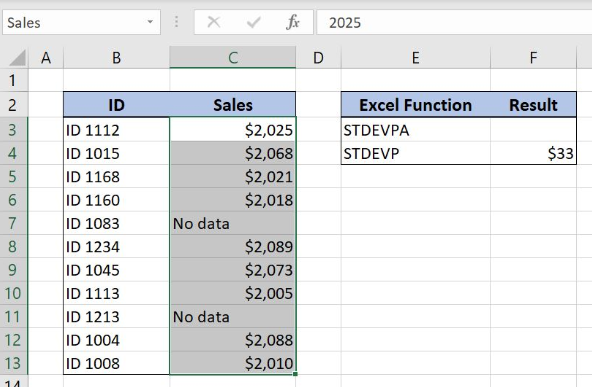Select row 4 header
Image resolution: width=592 pixels, height=387 pixels.
coord(14,153)
